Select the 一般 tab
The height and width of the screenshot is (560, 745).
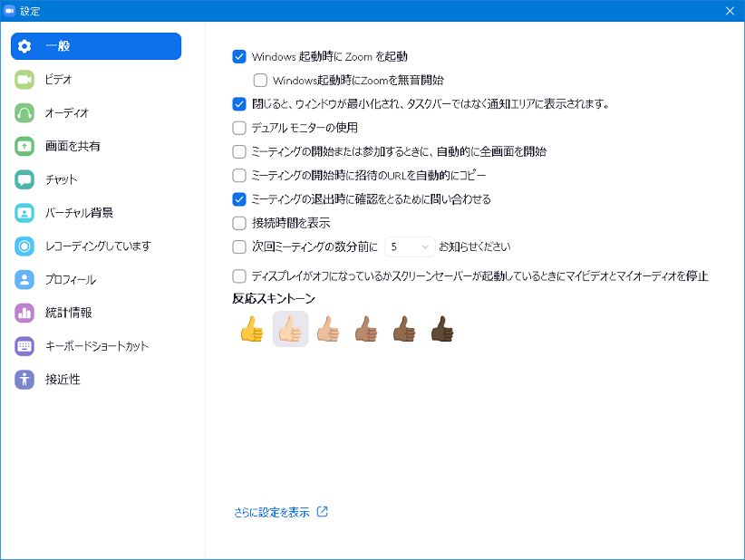point(96,46)
